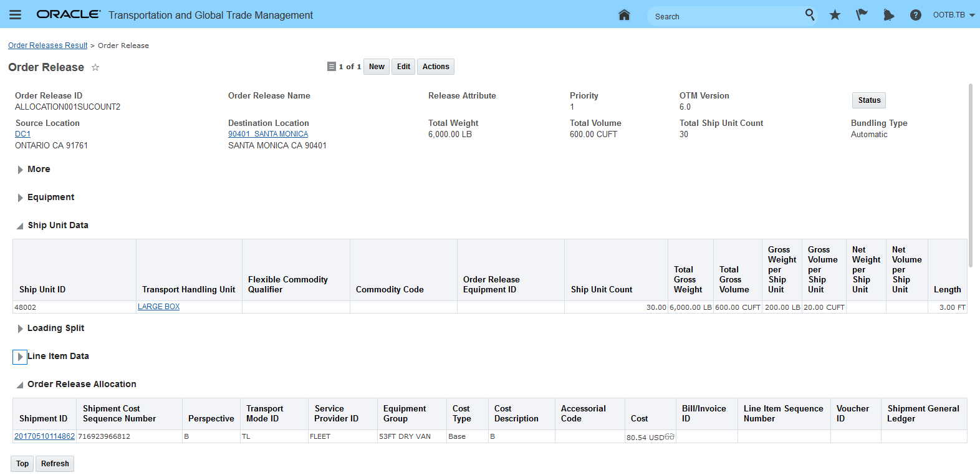Image resolution: width=980 pixels, height=475 pixels.
Task: Click the record list icon beside 1 of 1
Action: point(332,67)
